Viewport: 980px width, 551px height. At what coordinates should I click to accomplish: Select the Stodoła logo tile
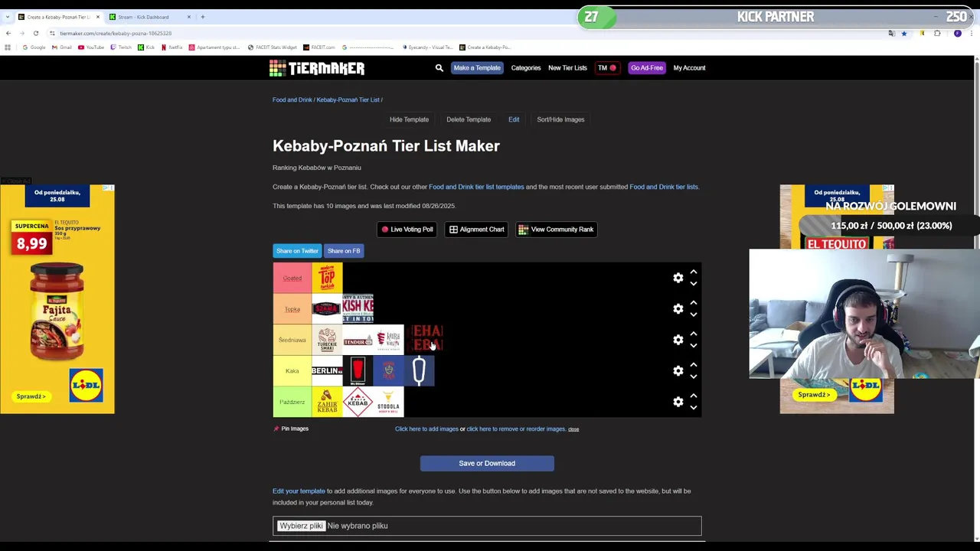click(x=388, y=402)
